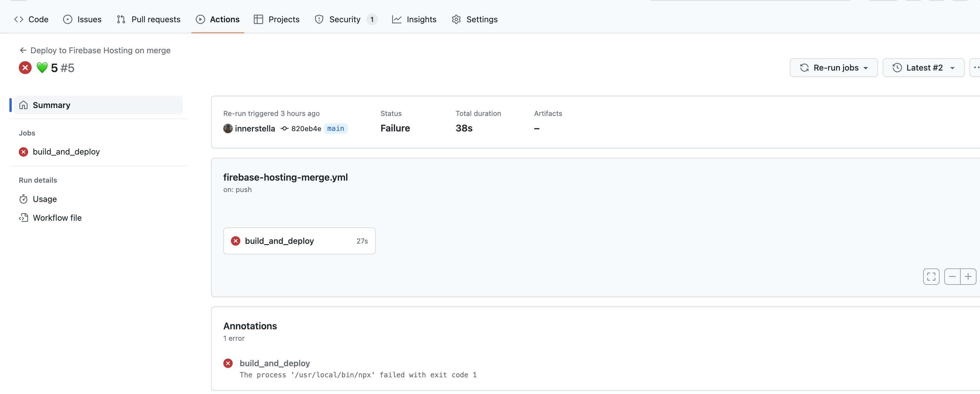This screenshot has width=980, height=394.
Task: Open build_and_deploy annotation link
Action: tap(275, 363)
